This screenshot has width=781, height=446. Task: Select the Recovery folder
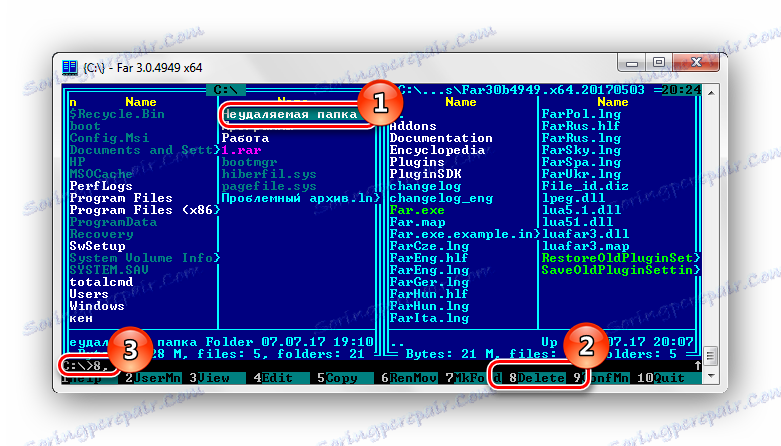pyautogui.click(x=101, y=234)
